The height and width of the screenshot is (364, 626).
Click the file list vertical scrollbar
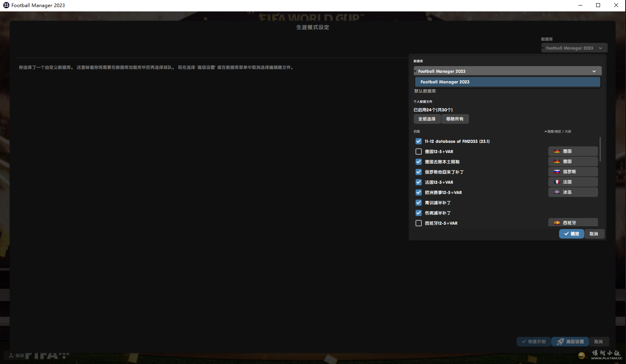point(600,150)
